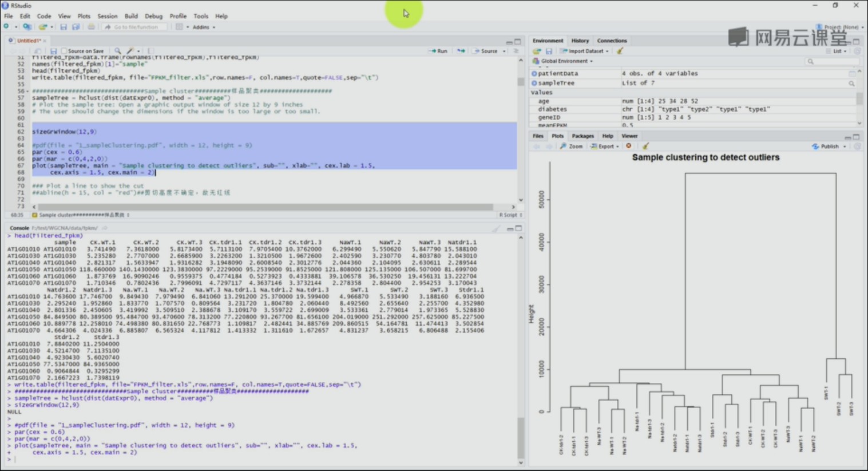Click the Run button
Screen dimensions: 868x471
(x=438, y=51)
